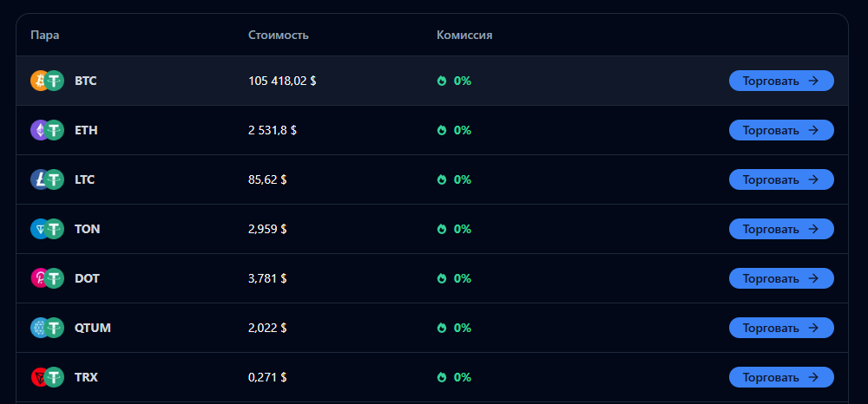Click the price 3,781 $
The image size is (868, 404).
[267, 278]
